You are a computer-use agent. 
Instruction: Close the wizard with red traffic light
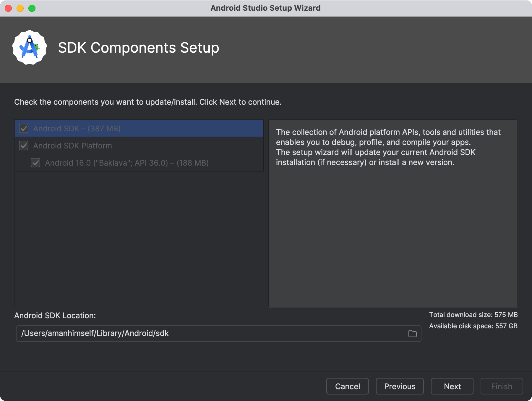9,8
